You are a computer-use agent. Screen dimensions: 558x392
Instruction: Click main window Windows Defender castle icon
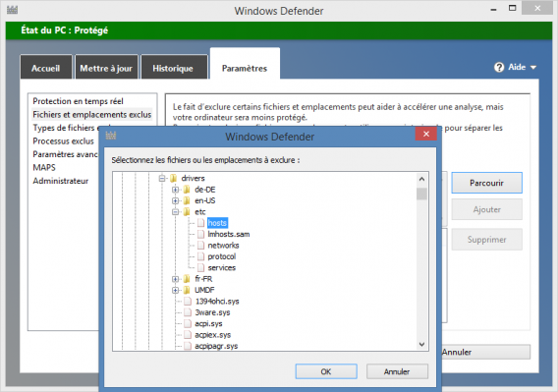click(12, 10)
